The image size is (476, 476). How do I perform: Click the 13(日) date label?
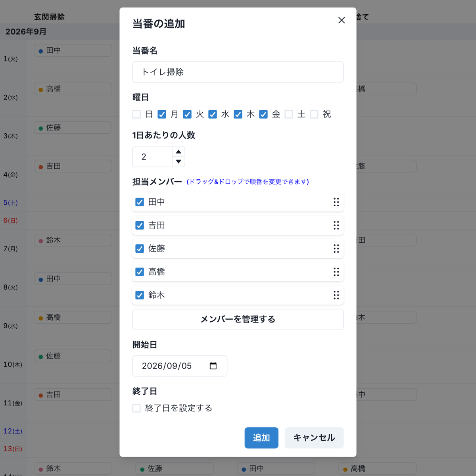[x=13, y=449]
